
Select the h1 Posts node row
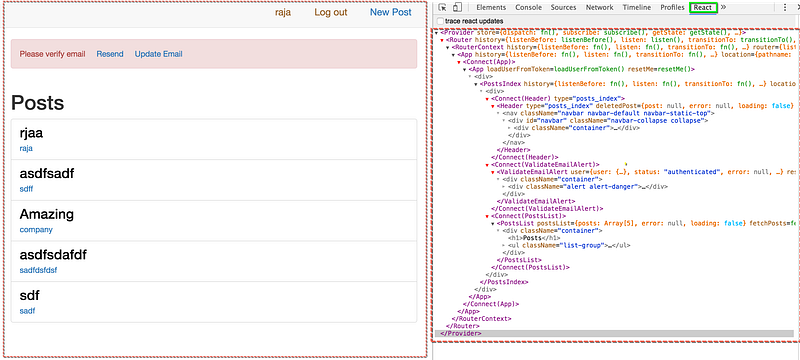[x=534, y=238]
